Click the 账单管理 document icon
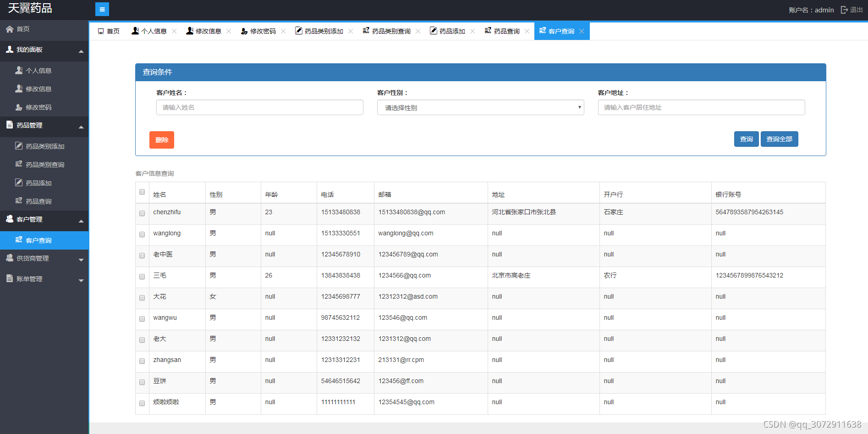Viewport: 868px width, 434px height. pyautogui.click(x=10, y=278)
